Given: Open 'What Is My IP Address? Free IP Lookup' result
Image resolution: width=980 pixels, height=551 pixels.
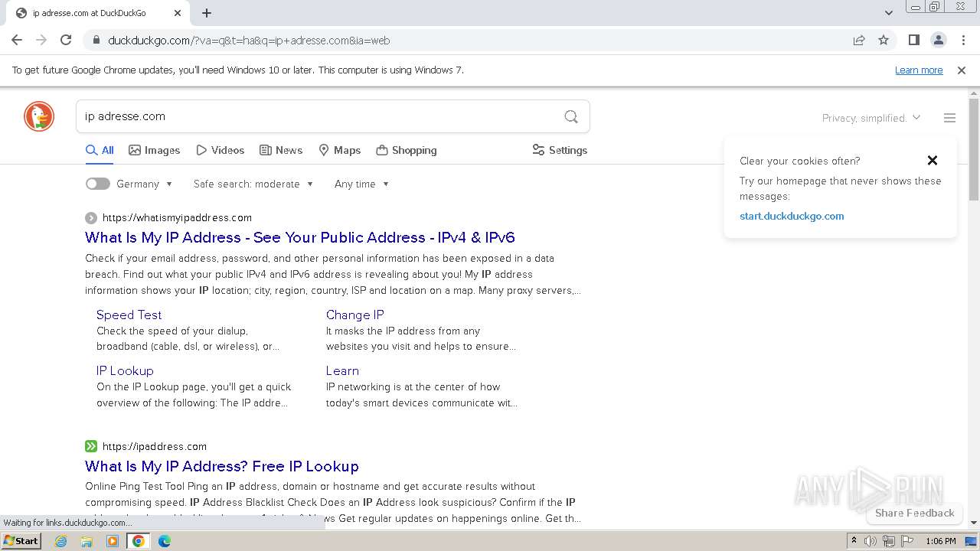Looking at the screenshot, I should (222, 466).
